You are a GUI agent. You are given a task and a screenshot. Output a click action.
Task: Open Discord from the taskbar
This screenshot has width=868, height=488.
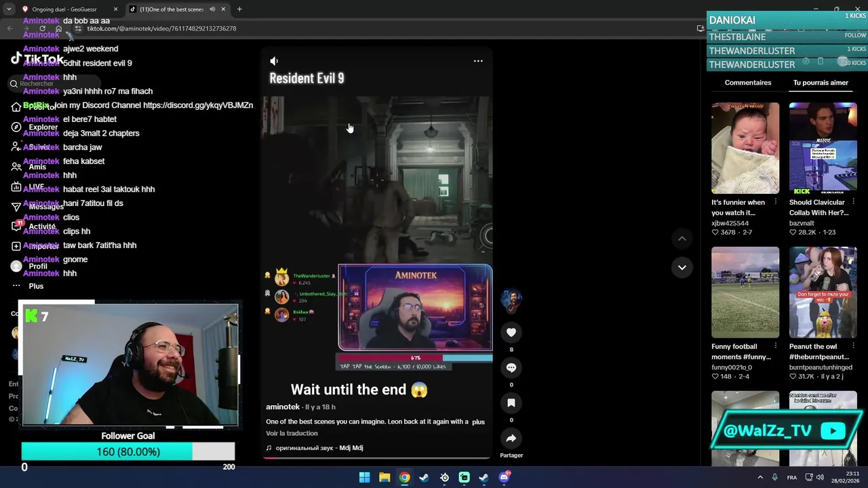click(x=504, y=478)
